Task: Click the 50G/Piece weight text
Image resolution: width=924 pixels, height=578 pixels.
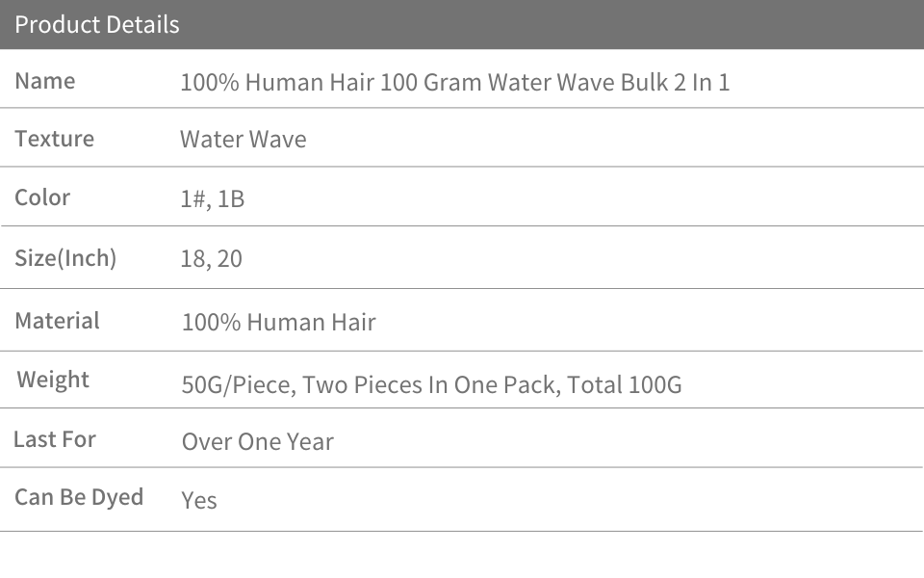Action: tap(237, 385)
